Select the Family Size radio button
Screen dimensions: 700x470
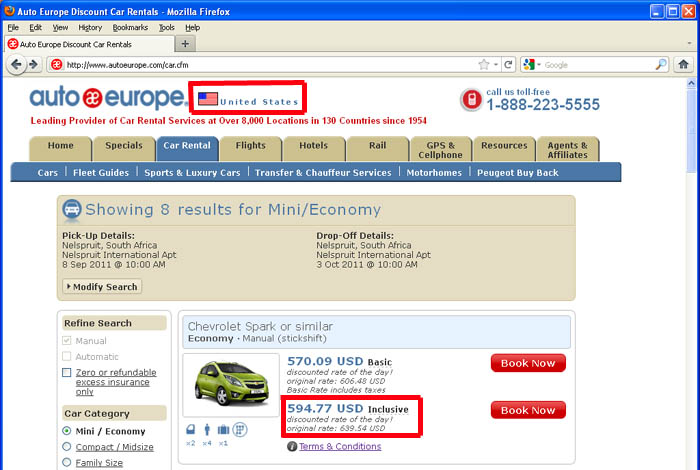tap(67, 462)
